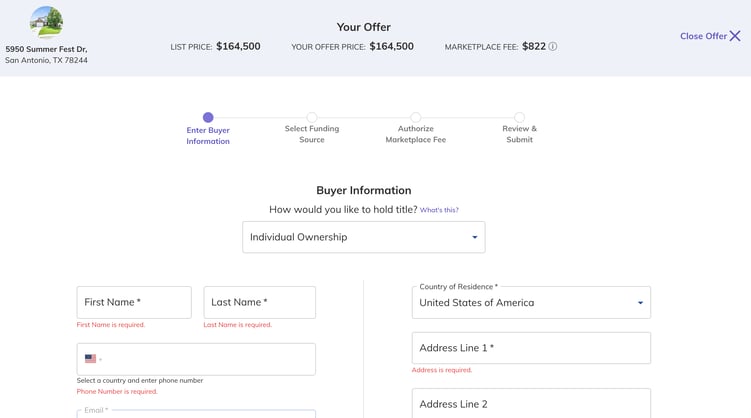Click the US flag country selector
Screen dimensions: 751x418
(93, 359)
